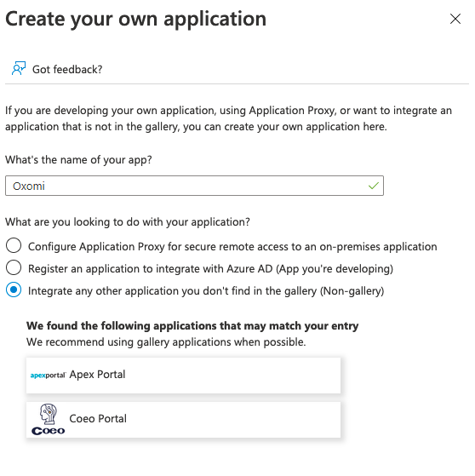The height and width of the screenshot is (476, 475).
Task: Click the Create your own application heading
Action: pyautogui.click(x=135, y=19)
